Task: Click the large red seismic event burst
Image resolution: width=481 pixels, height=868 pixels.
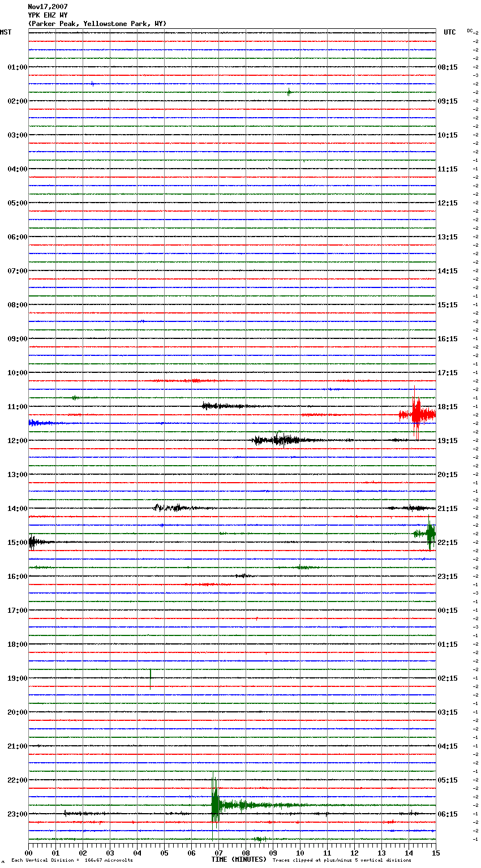Action: [x=417, y=414]
